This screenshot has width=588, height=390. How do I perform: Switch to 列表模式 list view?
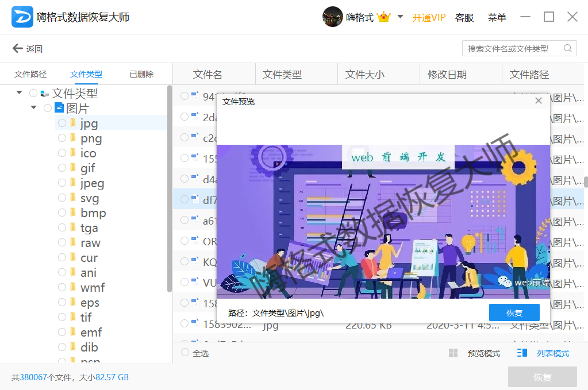[x=543, y=353]
